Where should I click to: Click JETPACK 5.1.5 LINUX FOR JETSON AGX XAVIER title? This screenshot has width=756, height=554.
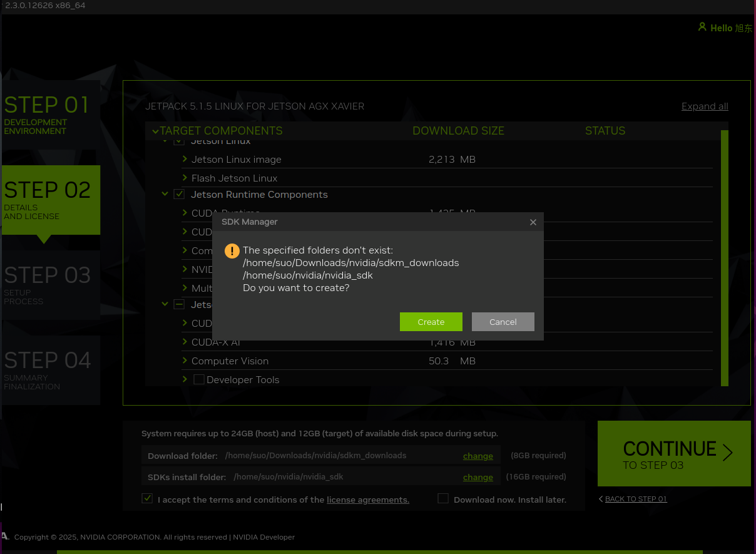coord(255,106)
